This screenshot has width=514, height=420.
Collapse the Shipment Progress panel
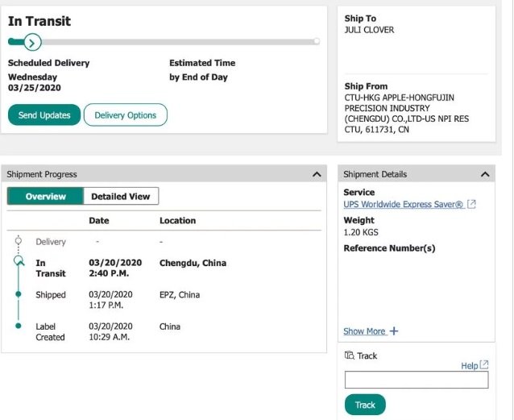[316, 174]
